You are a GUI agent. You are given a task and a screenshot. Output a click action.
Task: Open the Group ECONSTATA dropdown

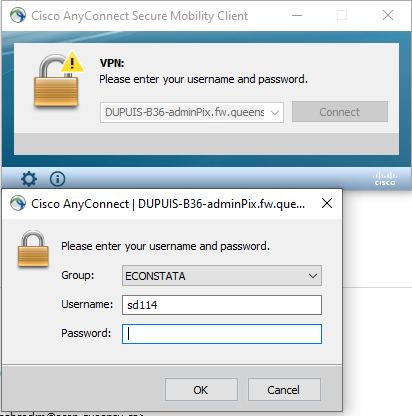(222, 276)
